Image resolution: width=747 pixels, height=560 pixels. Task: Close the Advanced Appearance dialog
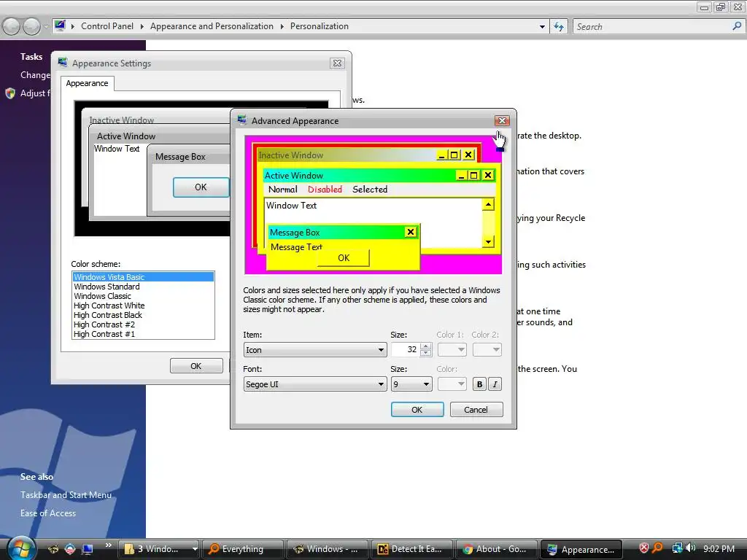point(502,121)
